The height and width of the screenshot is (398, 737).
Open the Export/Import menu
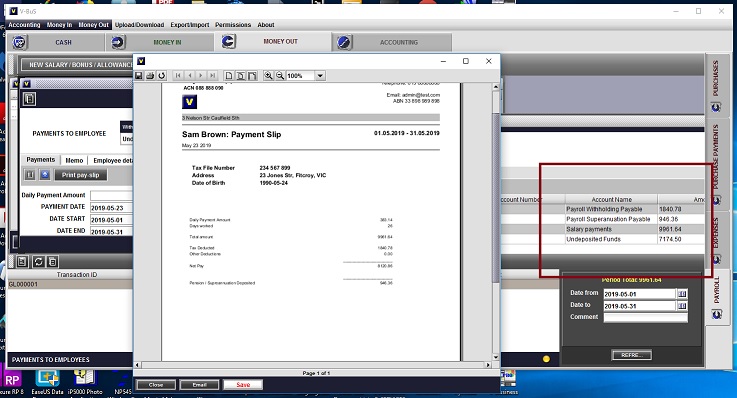click(189, 25)
